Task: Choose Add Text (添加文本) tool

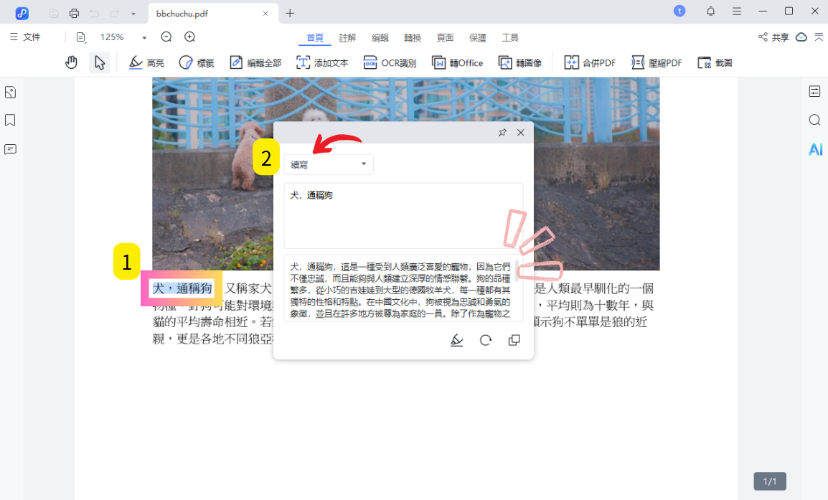Action: click(x=322, y=63)
